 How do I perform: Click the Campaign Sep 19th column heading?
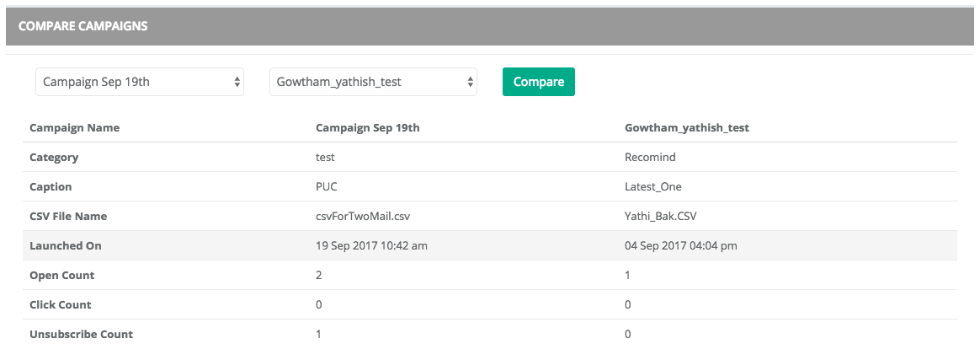point(367,128)
